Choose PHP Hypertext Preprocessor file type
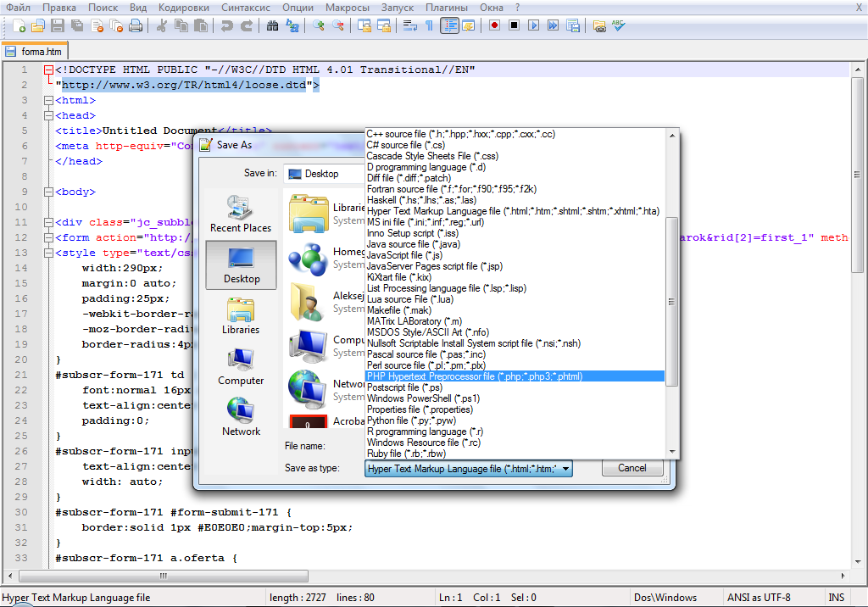868x607 pixels. [x=515, y=376]
